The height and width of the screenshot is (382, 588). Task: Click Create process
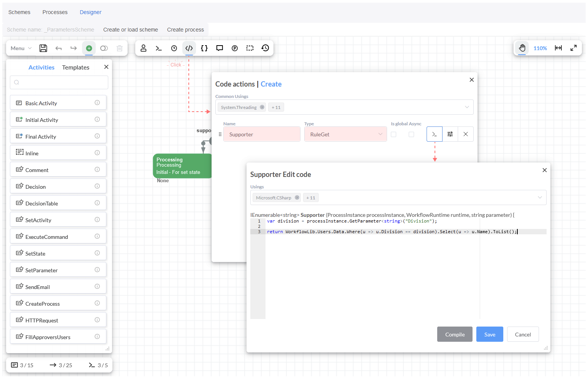(185, 30)
